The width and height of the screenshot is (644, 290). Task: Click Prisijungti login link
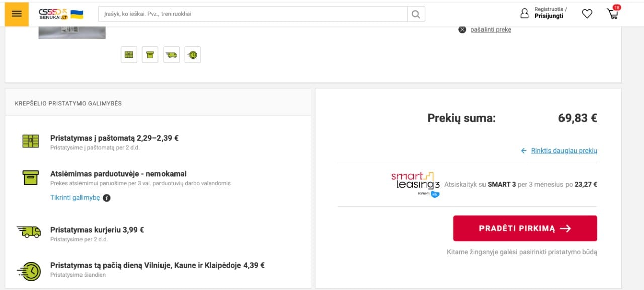[549, 16]
